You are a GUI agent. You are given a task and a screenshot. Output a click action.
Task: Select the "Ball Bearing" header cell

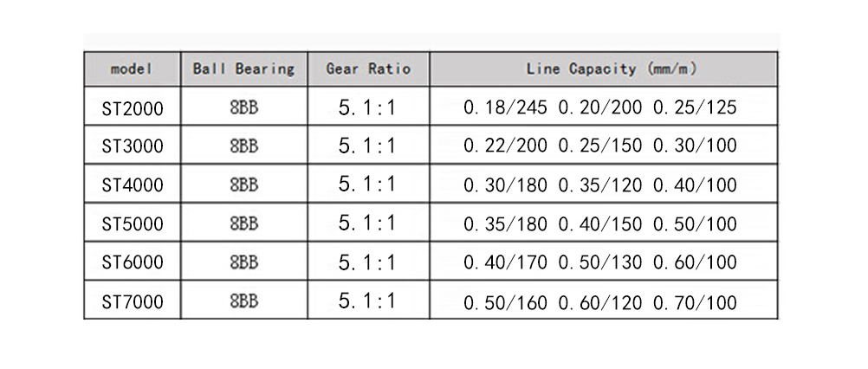(x=243, y=69)
